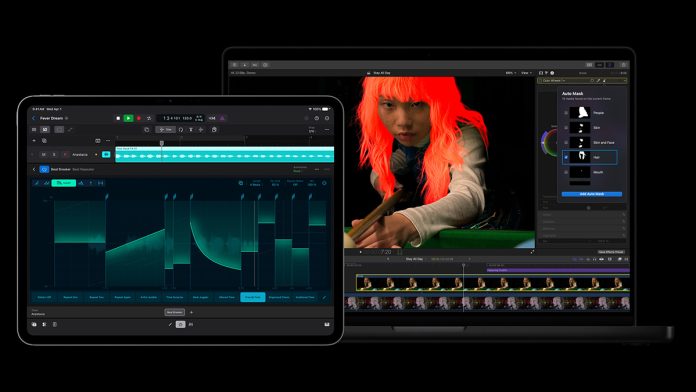Tap the duplicate track icon beside plus
696x392 pixels.
click(x=44, y=141)
